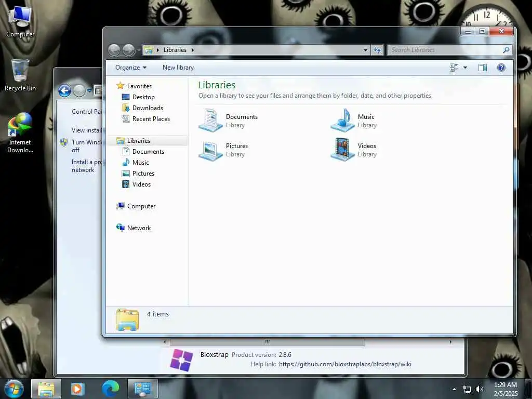Open the Organize dropdown menu
This screenshot has height=399, width=532.
pos(130,68)
